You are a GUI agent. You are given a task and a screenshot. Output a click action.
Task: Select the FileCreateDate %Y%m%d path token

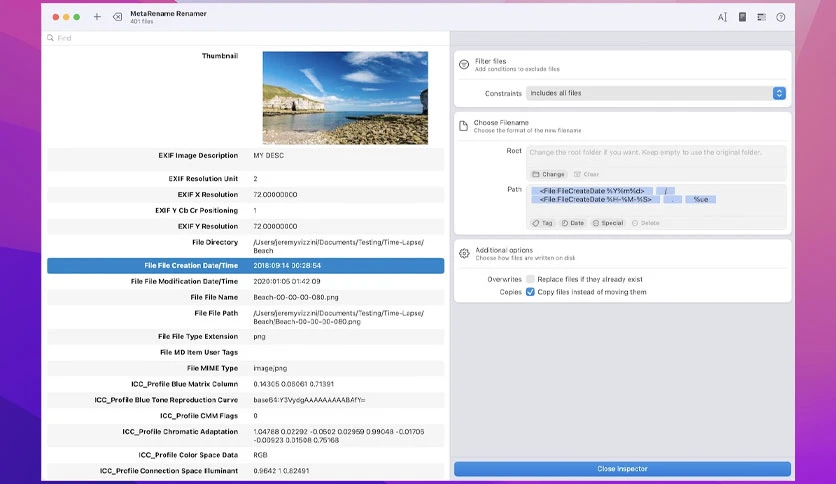(592, 191)
